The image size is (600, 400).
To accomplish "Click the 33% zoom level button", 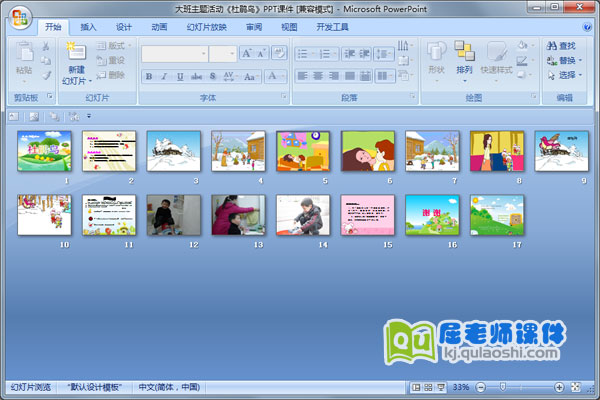I will 461,387.
